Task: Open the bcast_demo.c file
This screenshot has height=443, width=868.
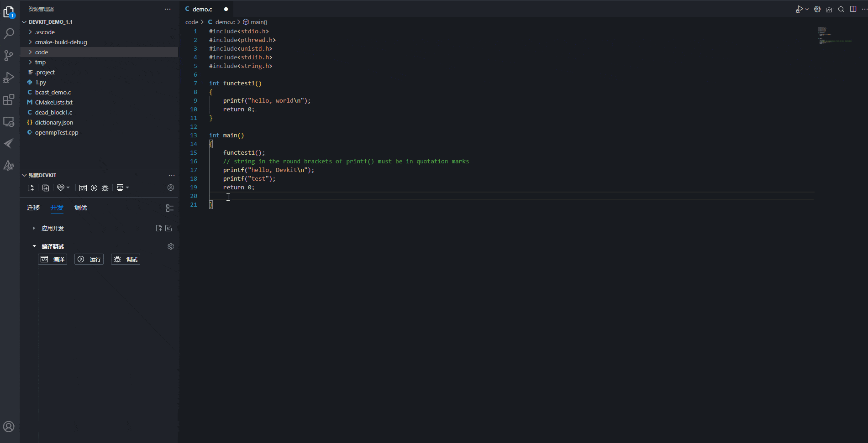Action: click(99, 92)
